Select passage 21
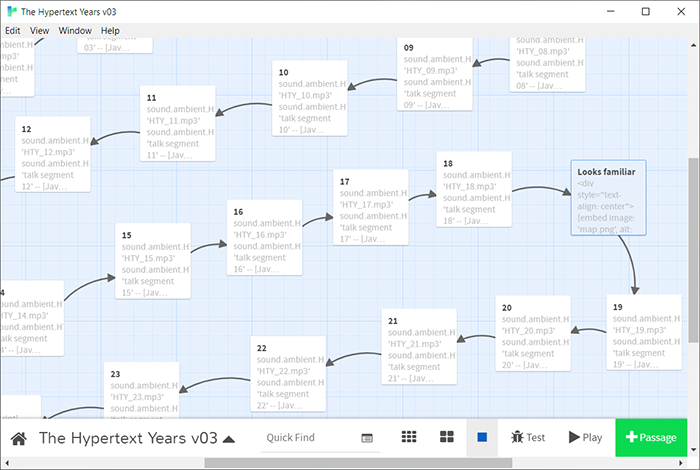This screenshot has height=470, width=700. point(419,347)
